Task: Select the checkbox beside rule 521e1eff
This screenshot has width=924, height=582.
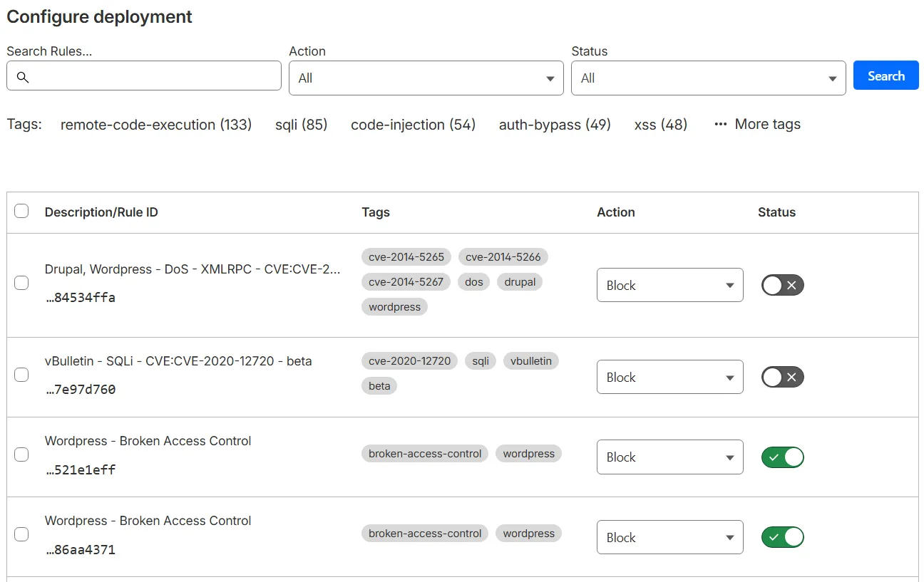Action: pos(21,454)
